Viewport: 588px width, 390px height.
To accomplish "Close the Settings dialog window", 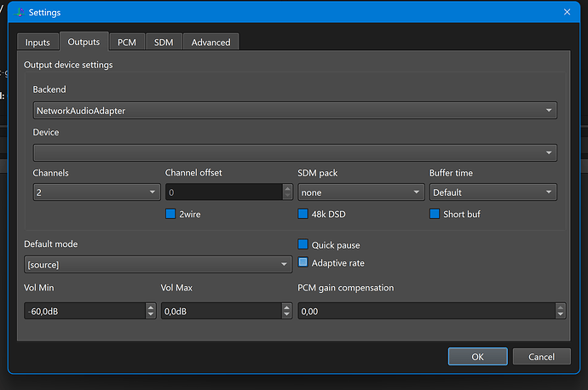I will coord(568,12).
